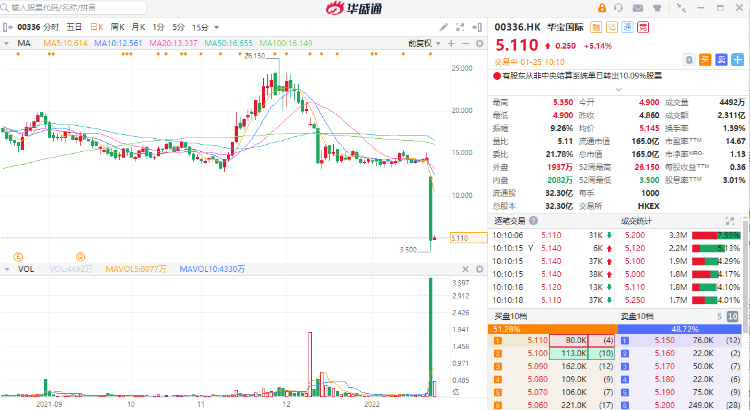Viewport: 750px width, 410px height.
Task: Click the MAVOL5:8077万 label
Action: pos(136,269)
